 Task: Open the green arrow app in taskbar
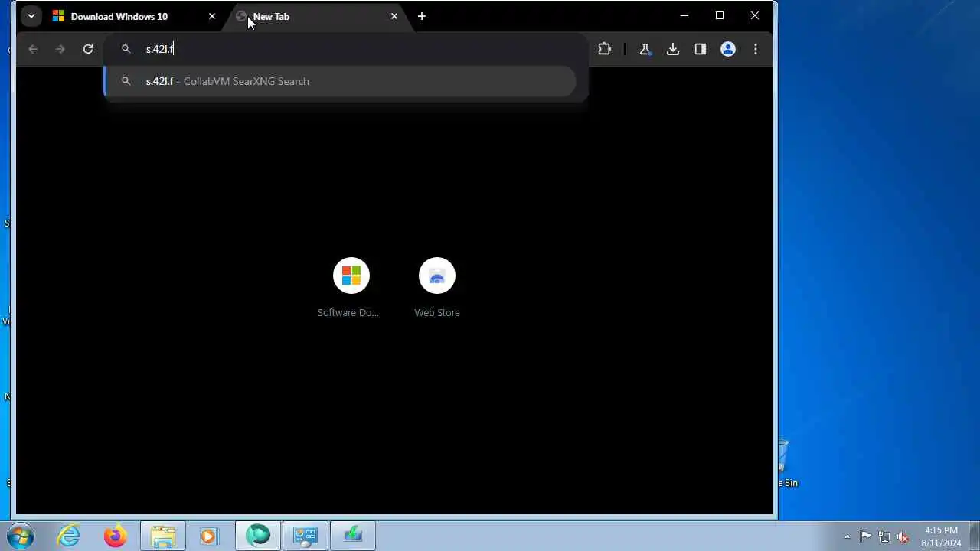point(352,536)
